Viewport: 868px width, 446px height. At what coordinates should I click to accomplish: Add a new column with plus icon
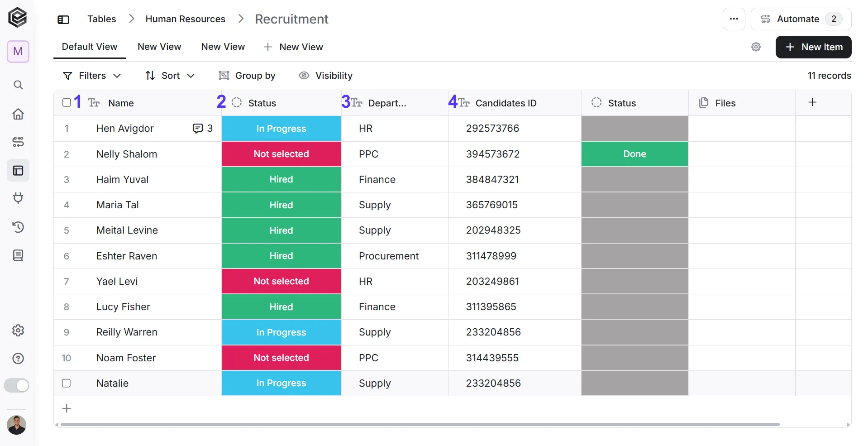pos(812,102)
